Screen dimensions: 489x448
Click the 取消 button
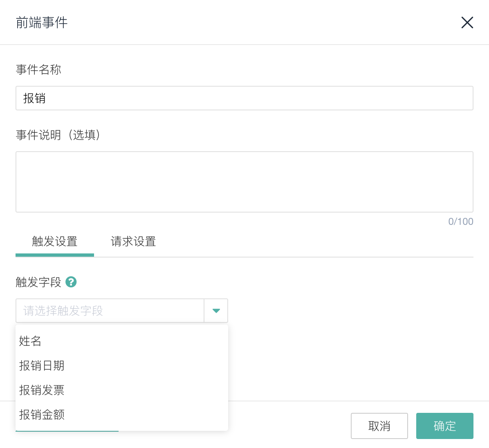tap(379, 426)
